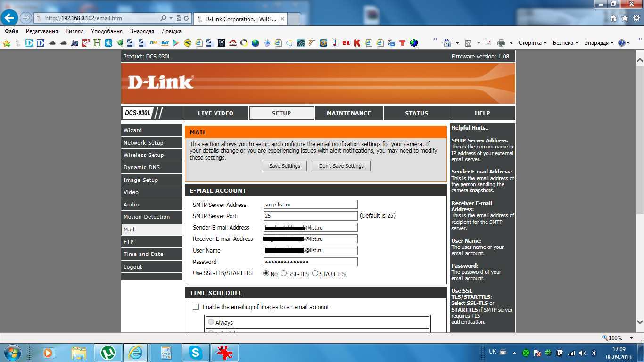
Task: Open the Редагування menu
Action: tap(42, 31)
